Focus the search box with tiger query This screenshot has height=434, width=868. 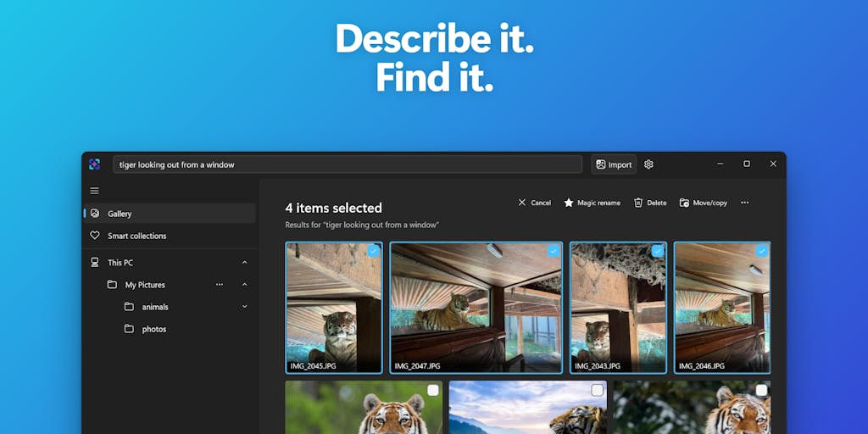348,164
